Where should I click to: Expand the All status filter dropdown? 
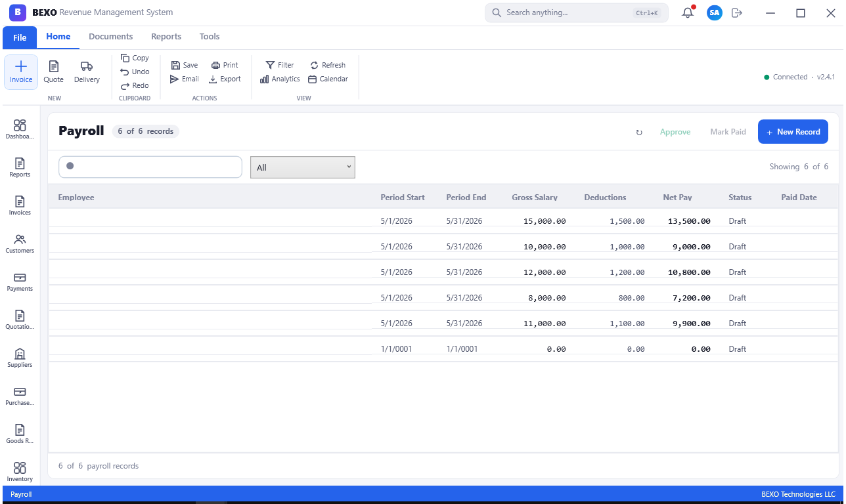(x=303, y=167)
